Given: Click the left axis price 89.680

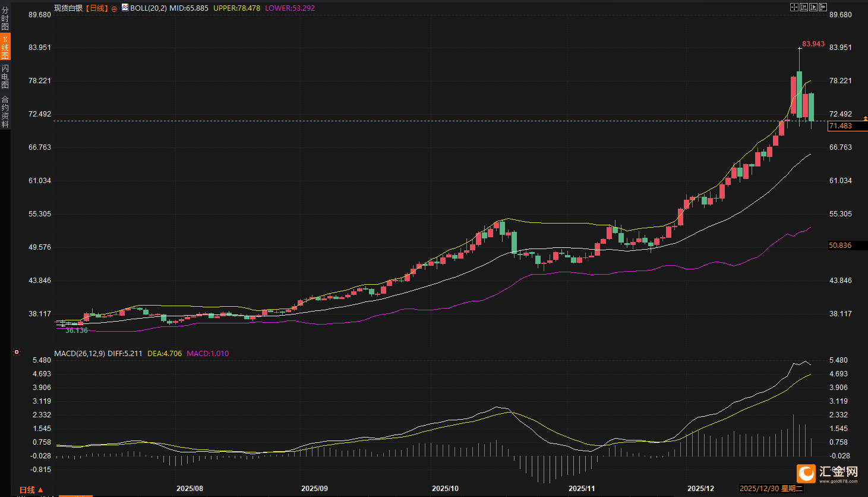Looking at the screenshot, I should pyautogui.click(x=40, y=15).
